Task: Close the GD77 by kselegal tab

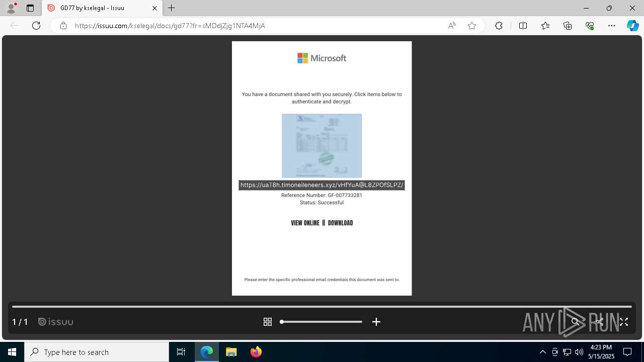Action: 154,8
